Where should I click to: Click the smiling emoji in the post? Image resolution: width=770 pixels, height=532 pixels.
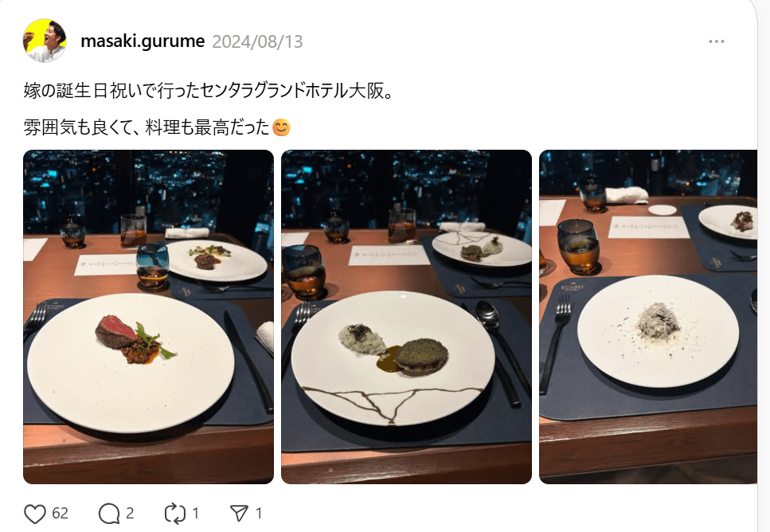coord(281,127)
